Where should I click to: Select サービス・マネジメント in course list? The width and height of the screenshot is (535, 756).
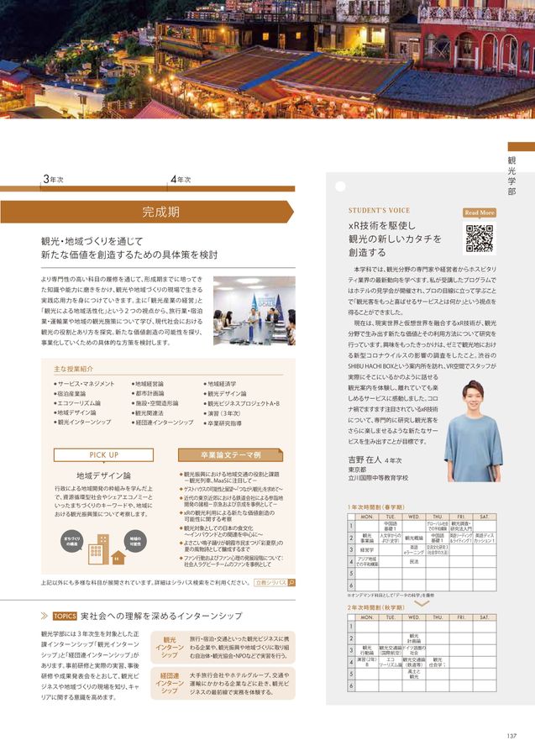coord(84,384)
